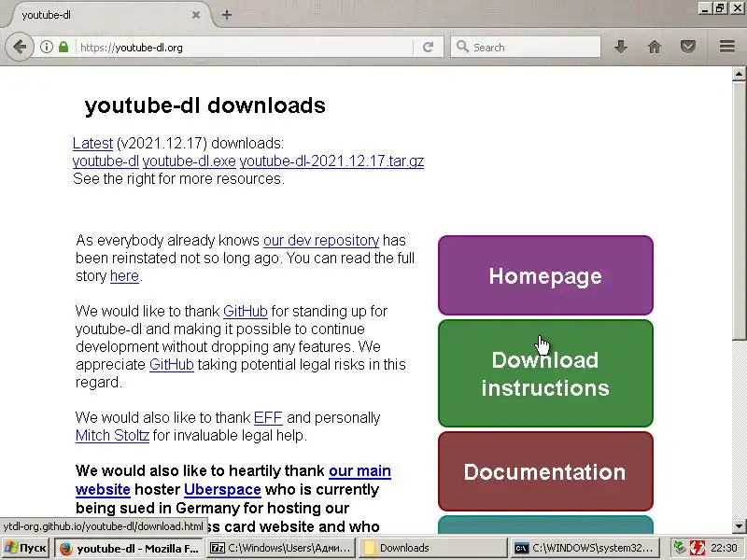Screen dimensions: 747x560
Task: Open the our main website link
Action: click(233, 481)
